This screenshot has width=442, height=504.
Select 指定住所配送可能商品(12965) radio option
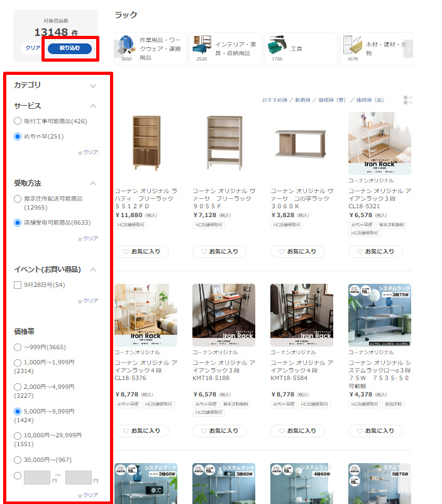(x=18, y=199)
